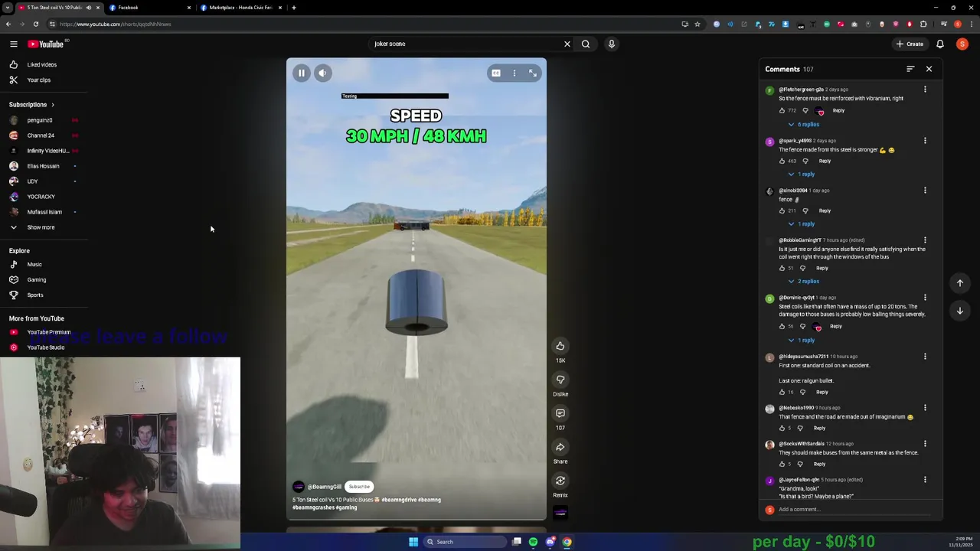980x551 pixels.
Task: Dislike the spark_y4893 comment
Action: (805, 161)
